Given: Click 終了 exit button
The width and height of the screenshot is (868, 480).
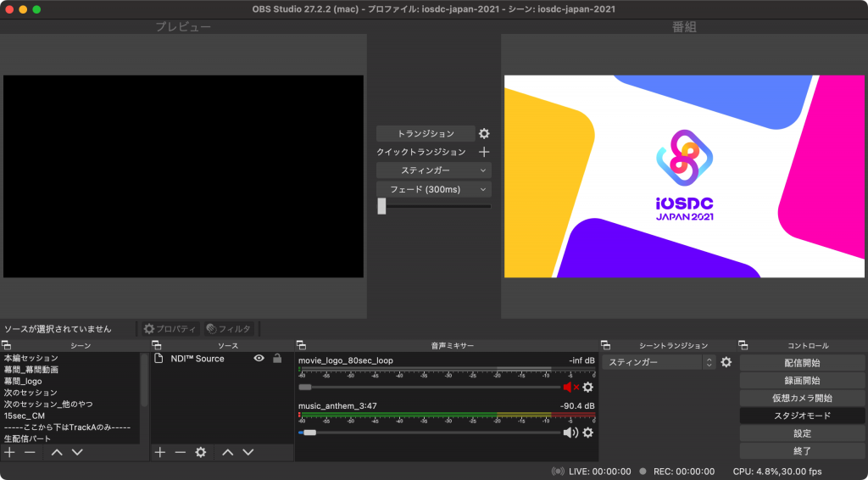Looking at the screenshot, I should click(802, 450).
